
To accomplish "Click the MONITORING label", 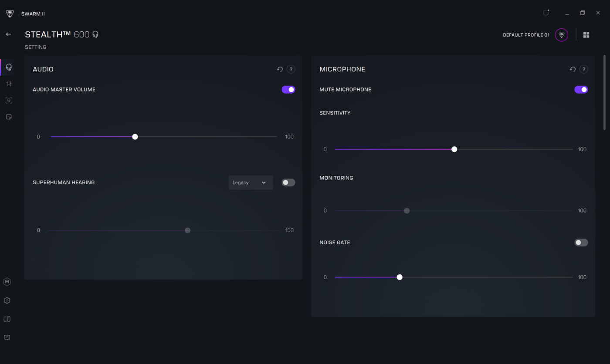I will 336,178.
